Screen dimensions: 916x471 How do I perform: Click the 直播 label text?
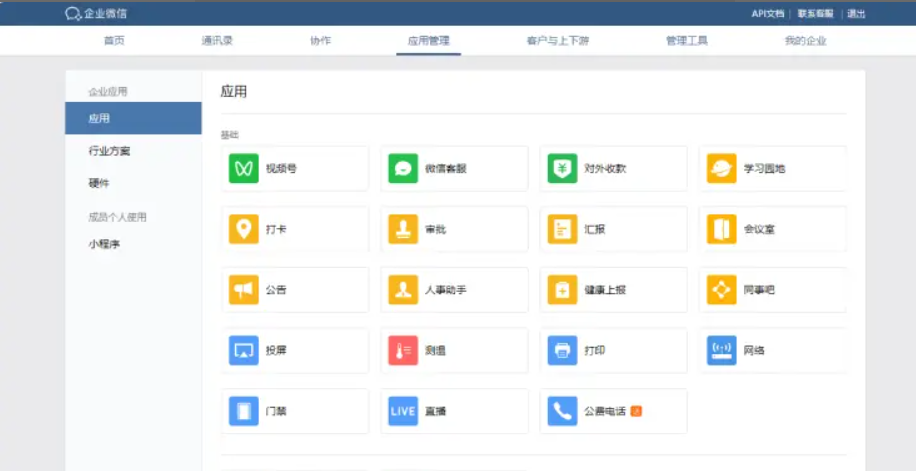(435, 411)
